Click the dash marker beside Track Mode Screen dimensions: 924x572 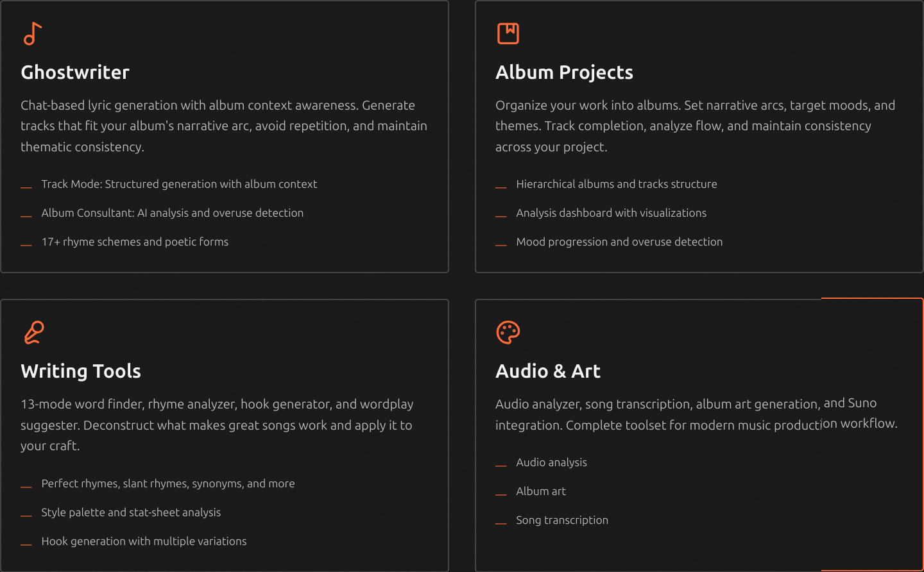click(x=26, y=187)
